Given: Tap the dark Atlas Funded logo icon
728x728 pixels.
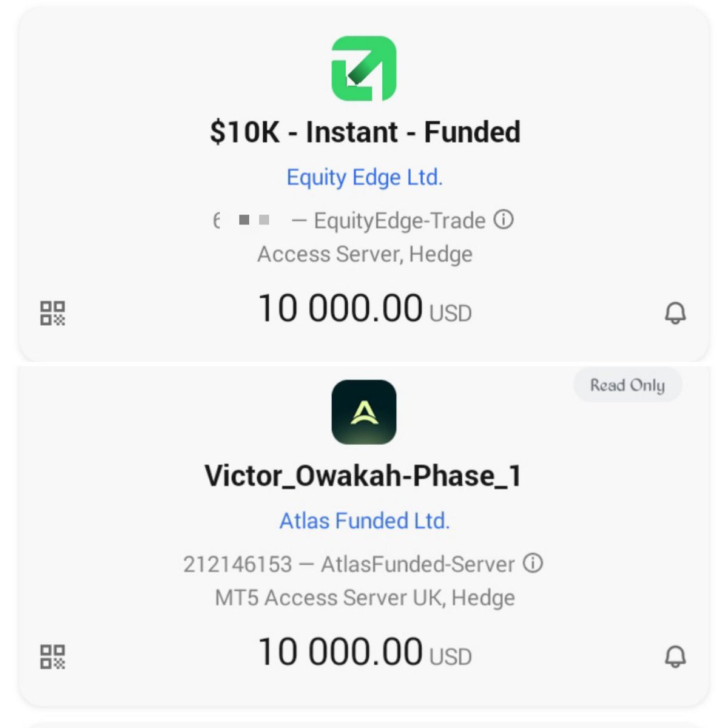Looking at the screenshot, I should pos(364,412).
